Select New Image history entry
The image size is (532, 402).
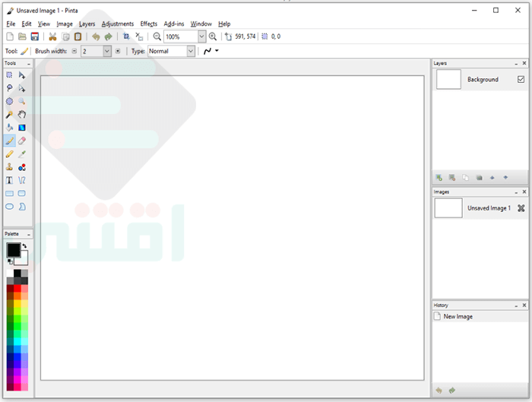click(480, 317)
